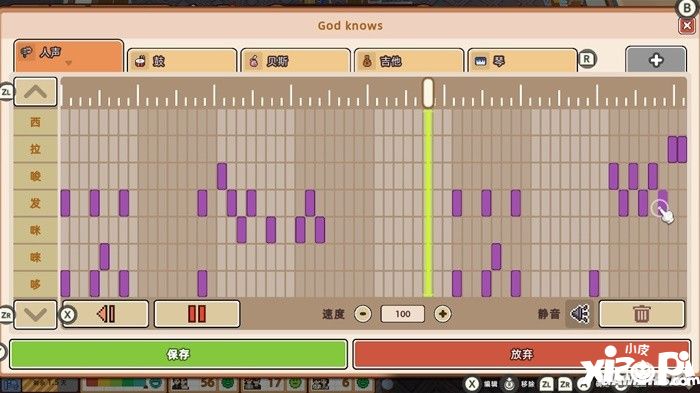Image resolution: width=700 pixels, height=393 pixels.
Task: Open the 贝斯 bass track tab
Action: coord(295,61)
